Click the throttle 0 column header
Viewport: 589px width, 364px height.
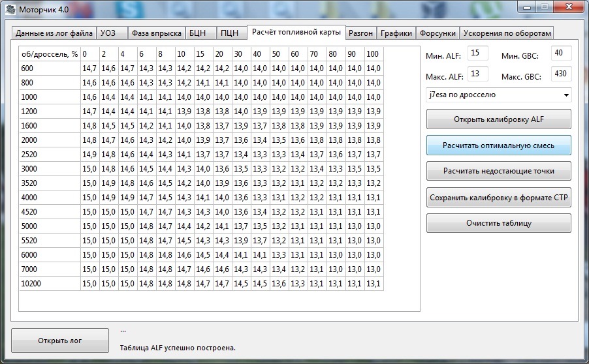pos(90,54)
